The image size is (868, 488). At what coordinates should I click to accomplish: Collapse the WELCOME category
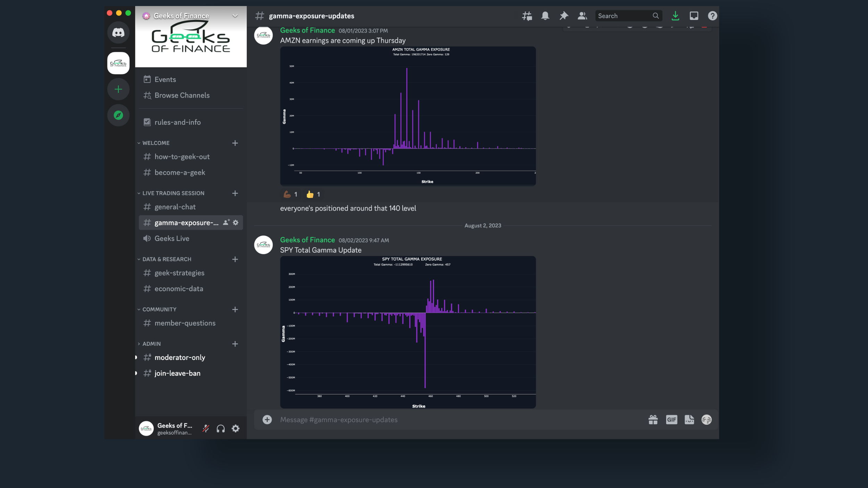pyautogui.click(x=156, y=143)
